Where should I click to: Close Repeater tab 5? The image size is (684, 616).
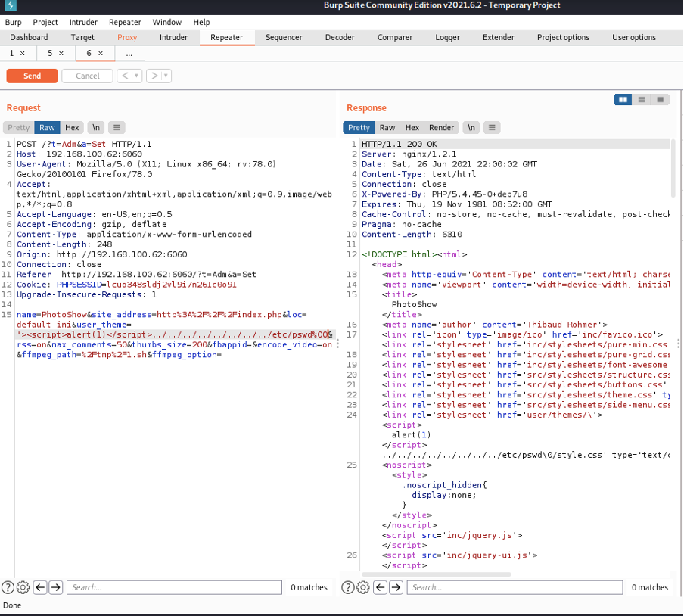coord(61,53)
